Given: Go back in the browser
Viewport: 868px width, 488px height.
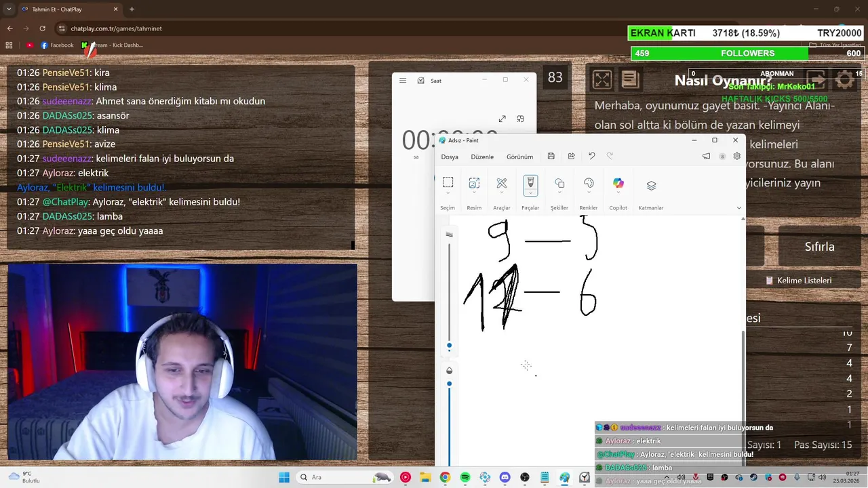Looking at the screenshot, I should (9, 28).
